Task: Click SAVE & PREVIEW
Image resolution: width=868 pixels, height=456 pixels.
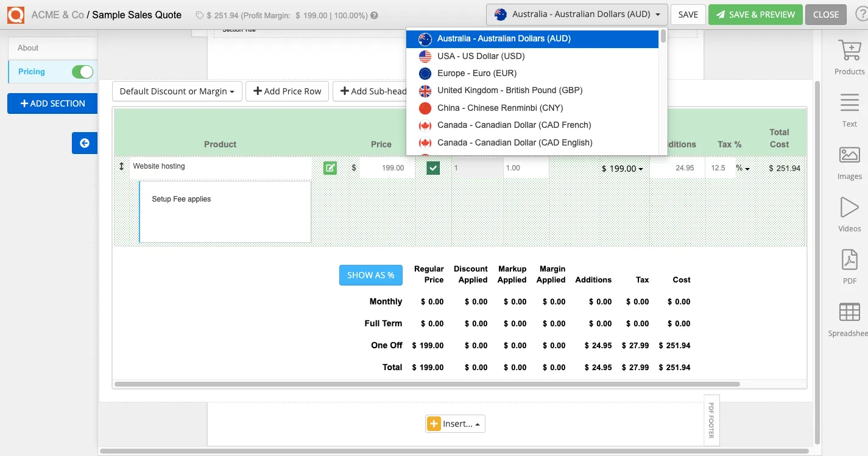Action: (755, 13)
